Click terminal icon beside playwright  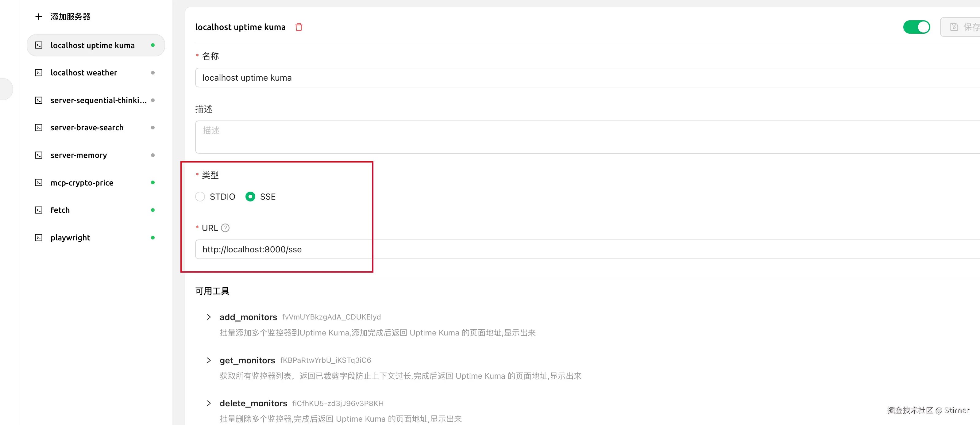pyautogui.click(x=38, y=238)
